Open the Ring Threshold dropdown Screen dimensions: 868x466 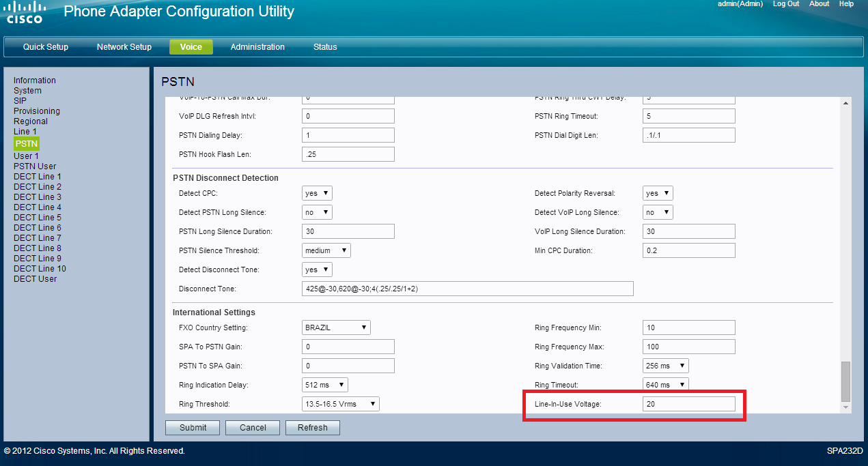[x=340, y=405]
